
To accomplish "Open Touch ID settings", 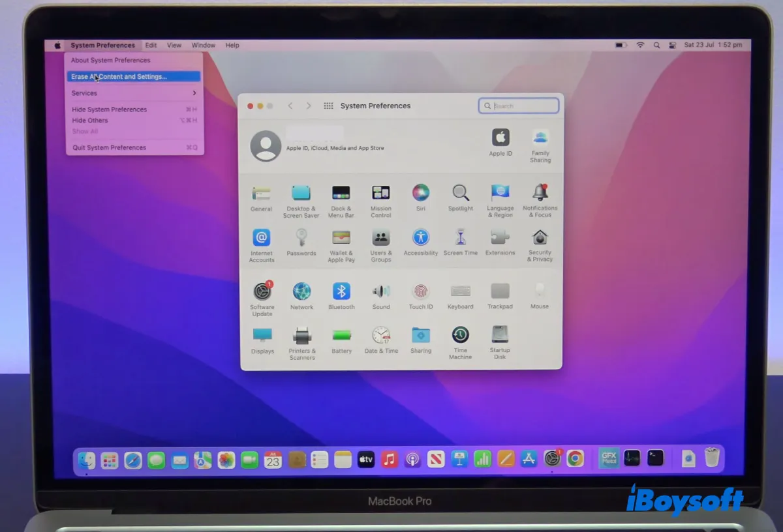I will [420, 291].
